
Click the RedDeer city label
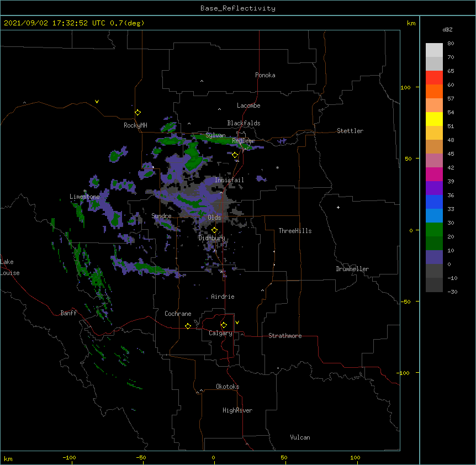244,141
